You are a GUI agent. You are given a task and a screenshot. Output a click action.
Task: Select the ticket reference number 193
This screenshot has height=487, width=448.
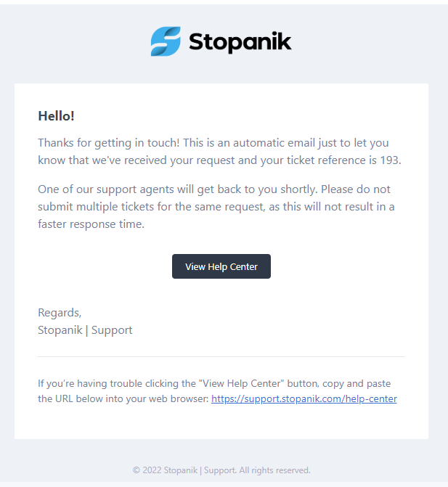pos(389,160)
